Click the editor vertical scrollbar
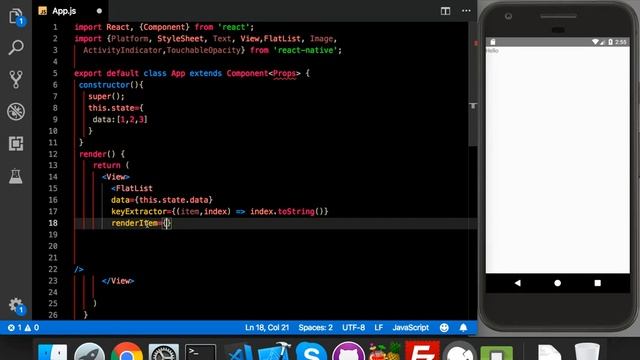640x360 pixels. (473, 84)
